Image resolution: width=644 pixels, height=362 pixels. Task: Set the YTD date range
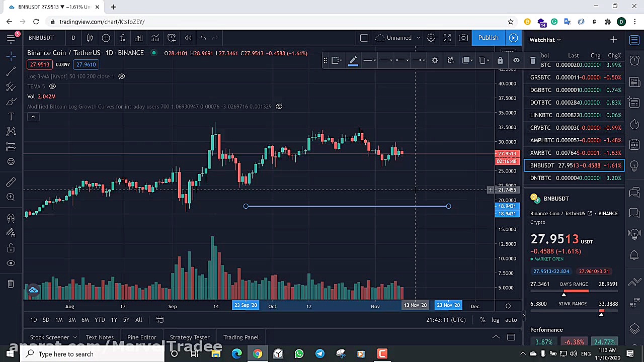(100, 320)
